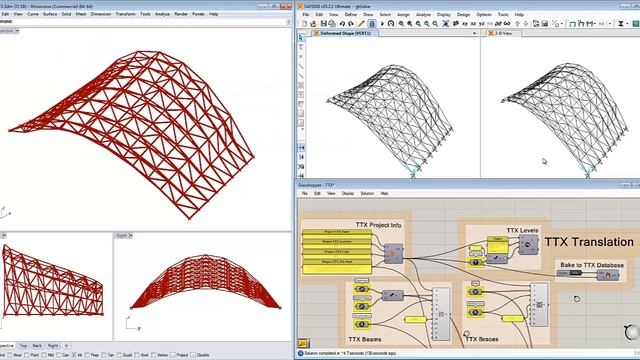Click the glasses perspective toggle icon in SAP2000

[x=507, y=24]
